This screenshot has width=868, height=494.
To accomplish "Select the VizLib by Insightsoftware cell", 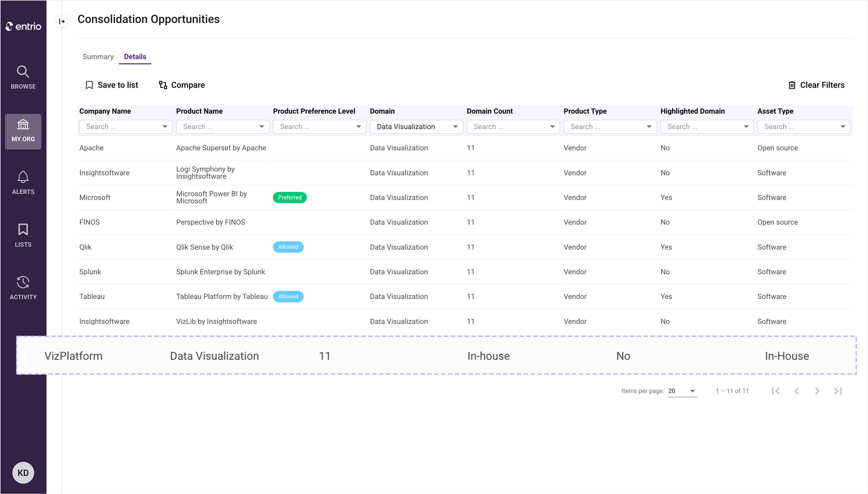I will (x=216, y=321).
